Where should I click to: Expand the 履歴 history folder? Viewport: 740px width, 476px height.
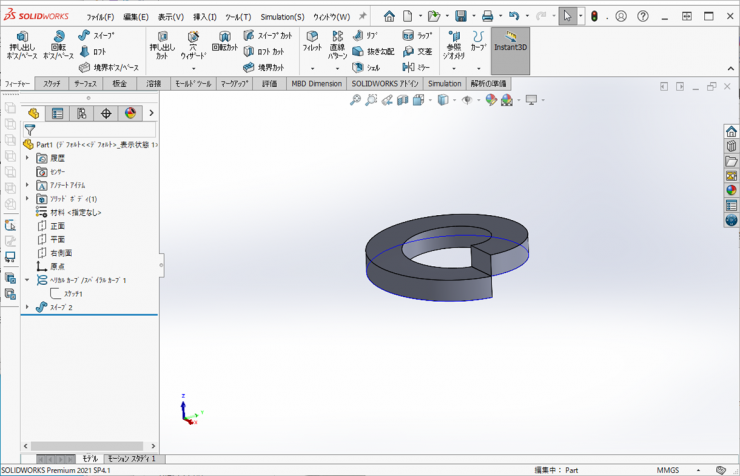[x=28, y=158]
